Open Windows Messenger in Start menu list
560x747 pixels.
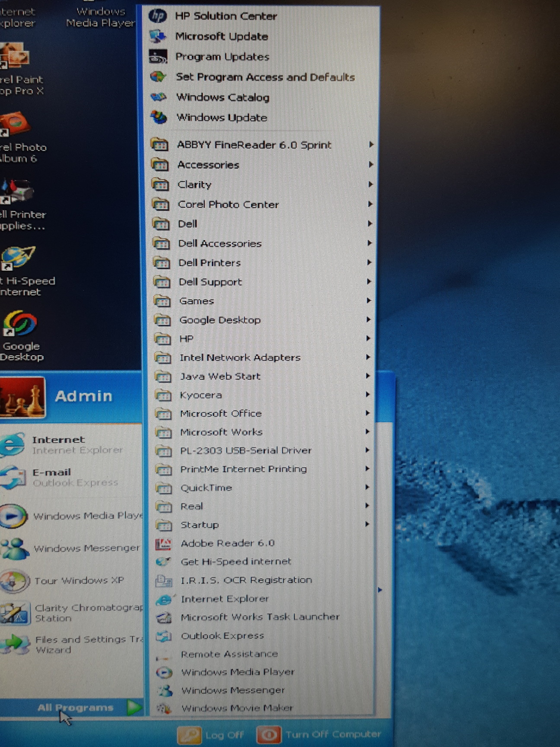click(71, 548)
